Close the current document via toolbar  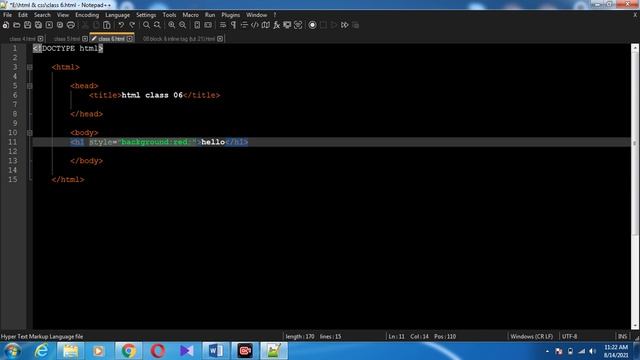49,25
